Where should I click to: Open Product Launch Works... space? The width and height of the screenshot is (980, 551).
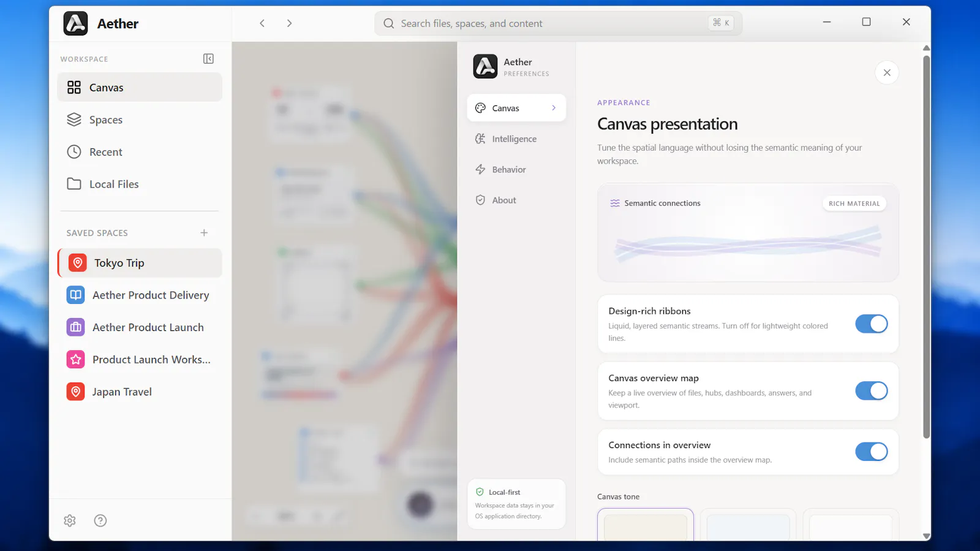(x=140, y=360)
